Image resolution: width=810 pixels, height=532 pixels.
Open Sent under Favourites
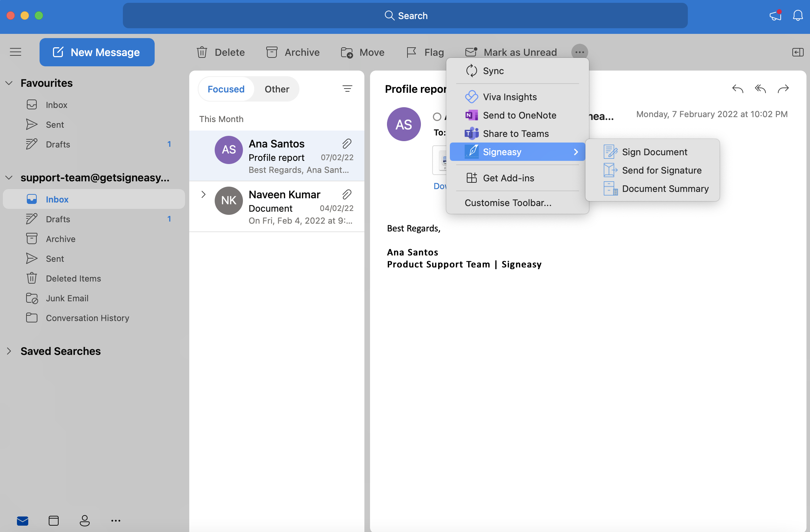point(94,125)
